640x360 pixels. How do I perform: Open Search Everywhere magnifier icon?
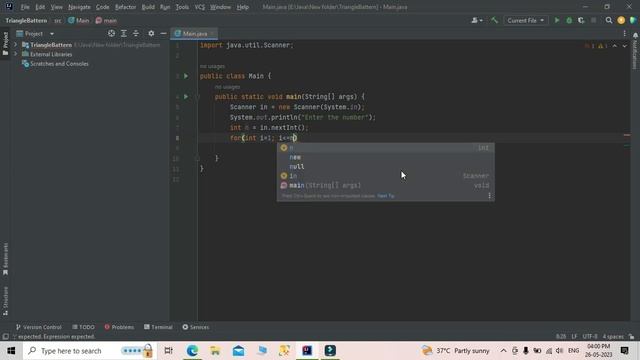609,20
